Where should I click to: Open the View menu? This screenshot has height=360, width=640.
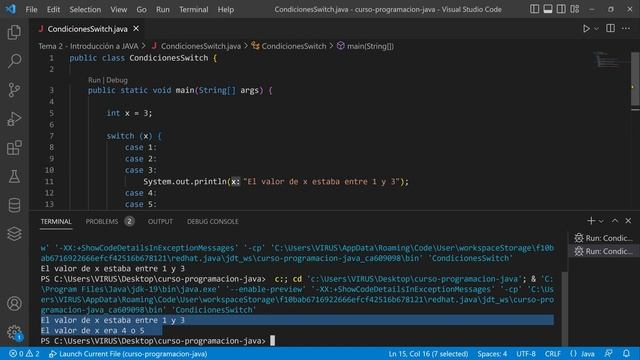(118, 9)
